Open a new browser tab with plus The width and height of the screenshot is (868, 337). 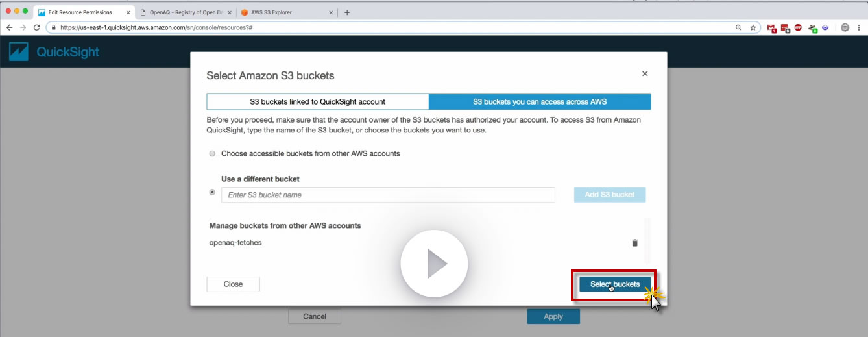pos(347,12)
